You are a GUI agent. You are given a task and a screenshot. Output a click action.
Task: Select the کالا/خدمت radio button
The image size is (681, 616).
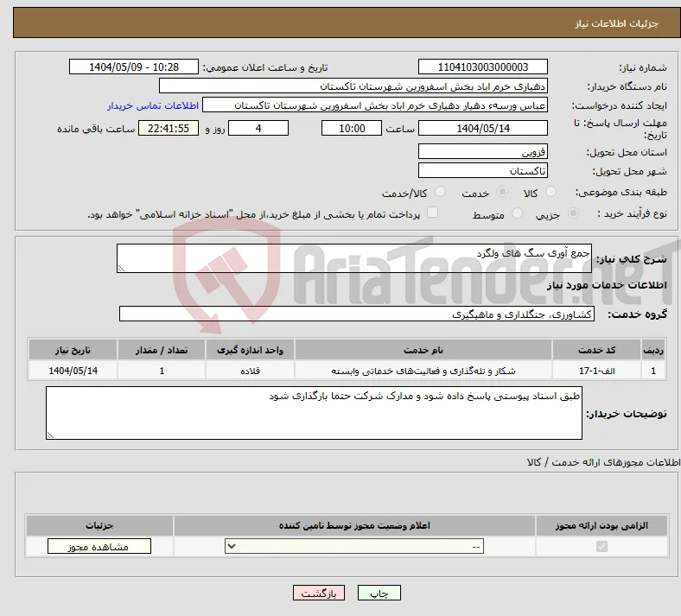click(441, 192)
